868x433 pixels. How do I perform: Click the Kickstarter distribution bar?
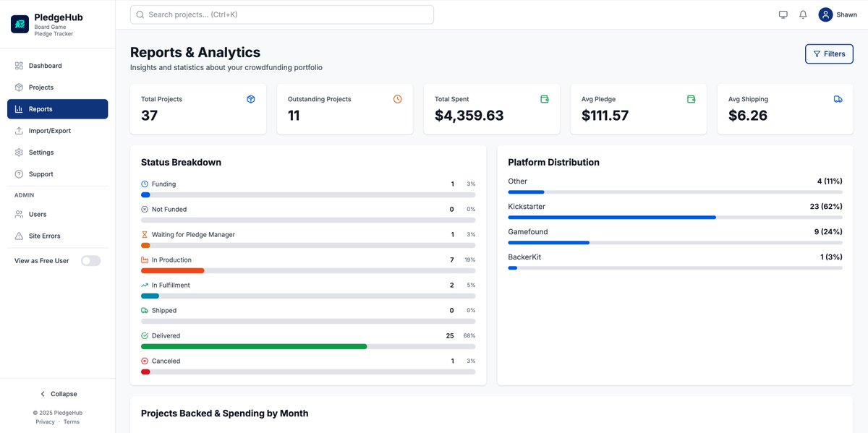(x=612, y=218)
